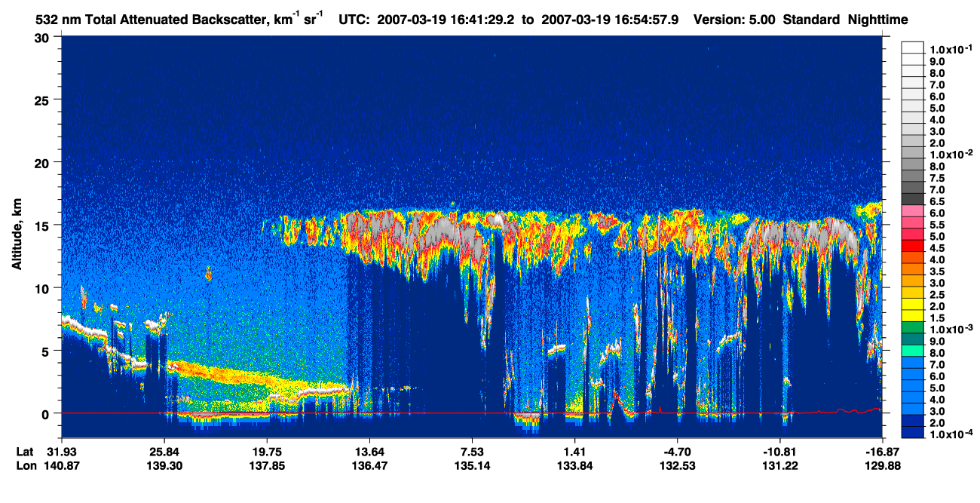Click latitude value '-10.81'
The width and height of the screenshot is (980, 503).
(x=779, y=452)
